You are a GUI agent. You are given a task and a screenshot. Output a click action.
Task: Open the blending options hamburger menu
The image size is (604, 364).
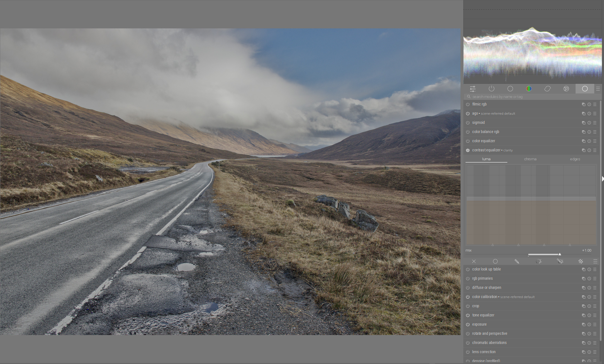click(595, 261)
